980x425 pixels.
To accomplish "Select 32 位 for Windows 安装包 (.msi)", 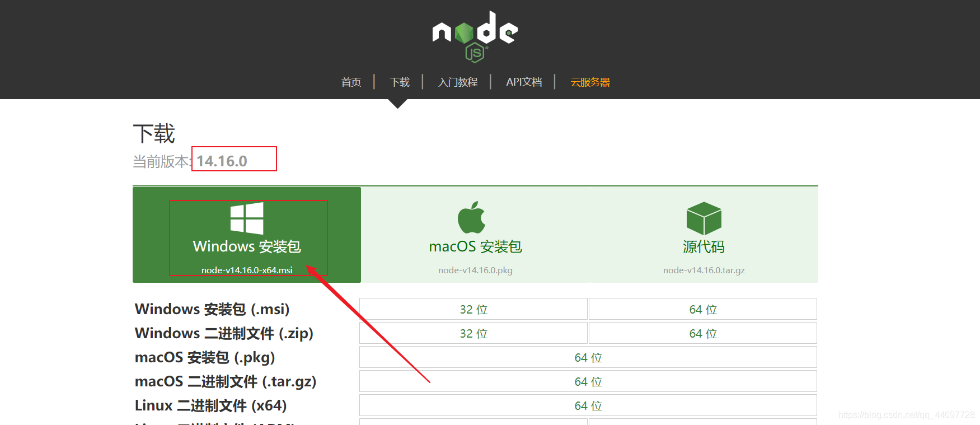I will [473, 309].
